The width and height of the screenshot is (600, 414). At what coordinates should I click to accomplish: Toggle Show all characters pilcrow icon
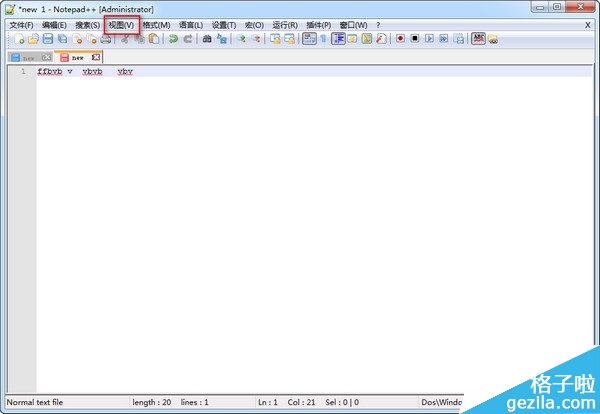323,39
